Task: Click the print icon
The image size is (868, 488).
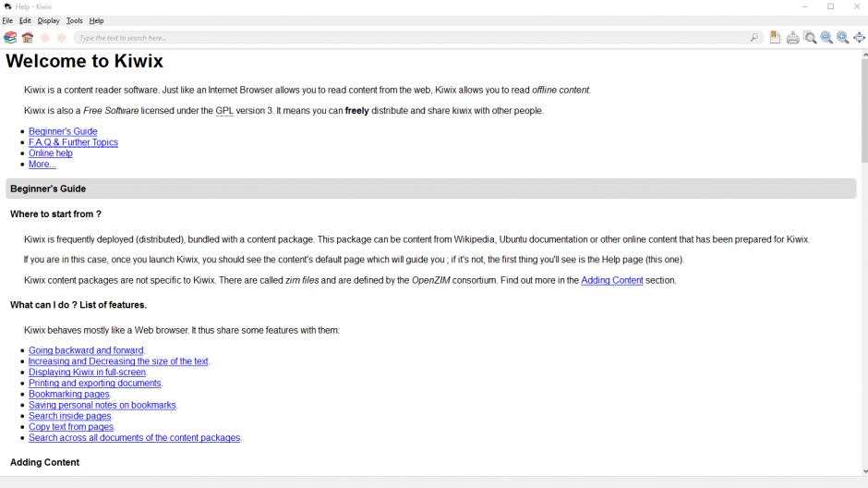Action: (x=792, y=38)
